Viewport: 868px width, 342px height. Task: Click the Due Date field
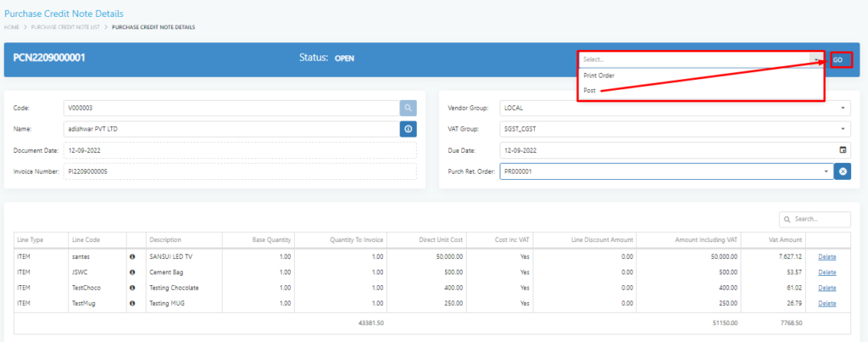pyautogui.click(x=676, y=150)
